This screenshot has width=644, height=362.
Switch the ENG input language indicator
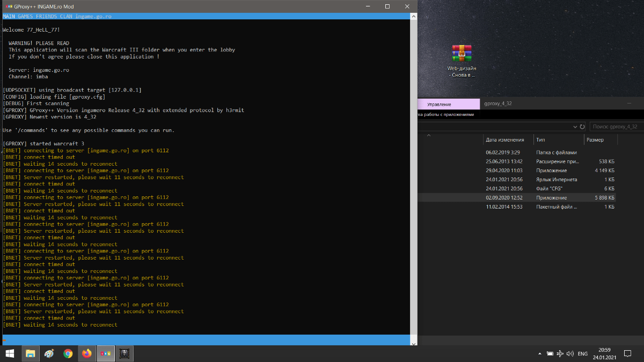[x=582, y=354]
